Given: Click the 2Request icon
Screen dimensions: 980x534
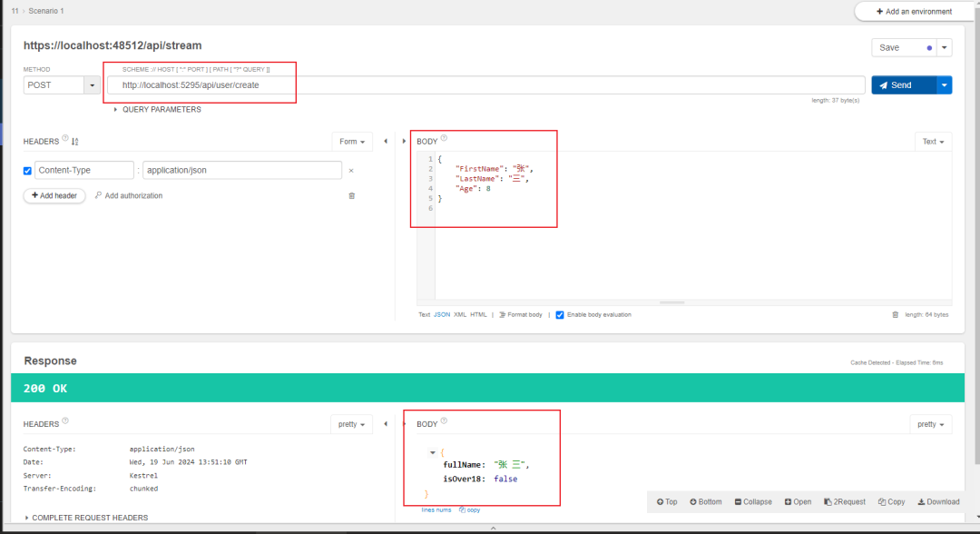Looking at the screenshot, I should (x=828, y=501).
